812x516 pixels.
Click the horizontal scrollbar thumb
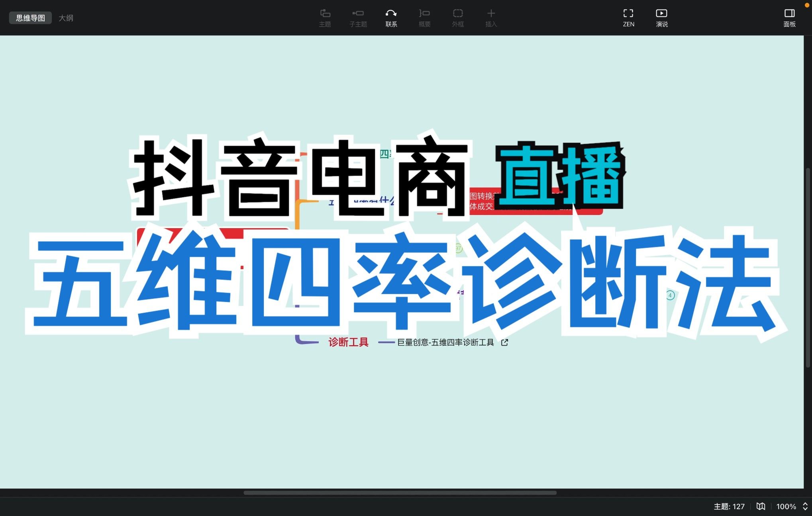coord(400,493)
